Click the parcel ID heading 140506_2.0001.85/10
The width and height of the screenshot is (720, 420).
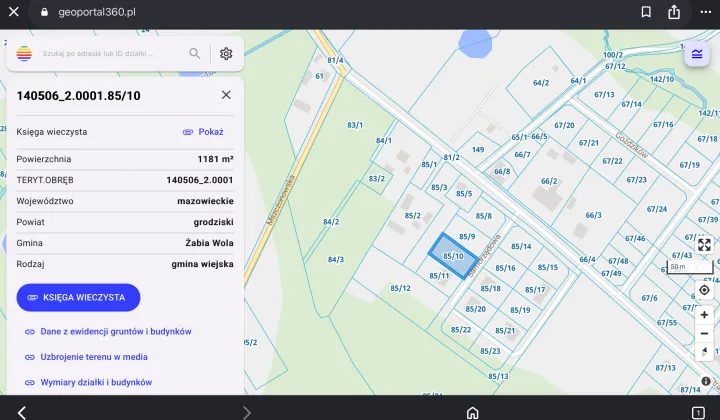tap(79, 95)
